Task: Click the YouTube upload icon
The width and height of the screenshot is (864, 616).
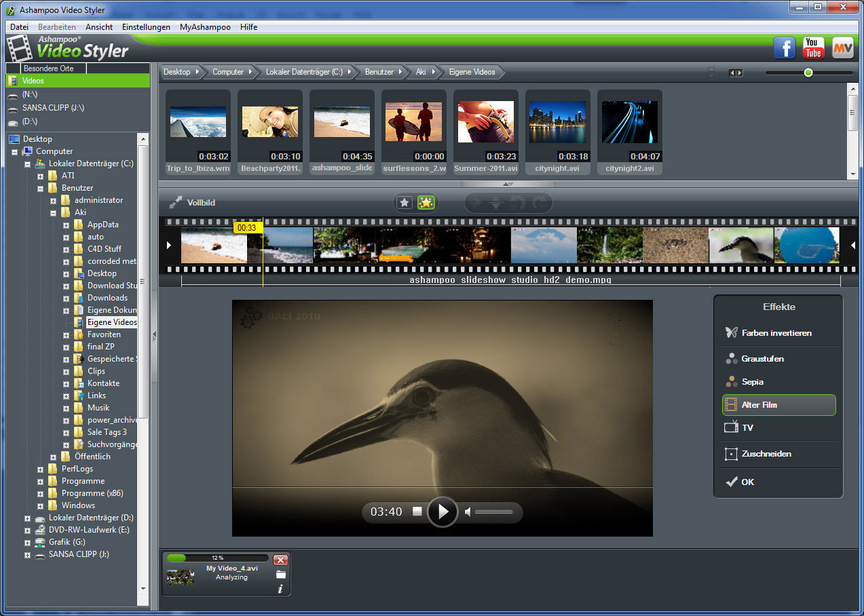Action: point(813,47)
